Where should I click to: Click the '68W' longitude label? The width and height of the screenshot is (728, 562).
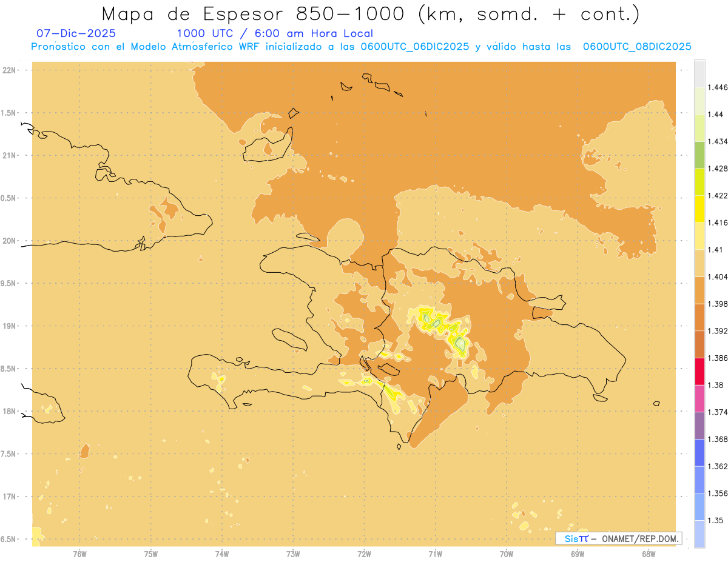[x=649, y=554]
